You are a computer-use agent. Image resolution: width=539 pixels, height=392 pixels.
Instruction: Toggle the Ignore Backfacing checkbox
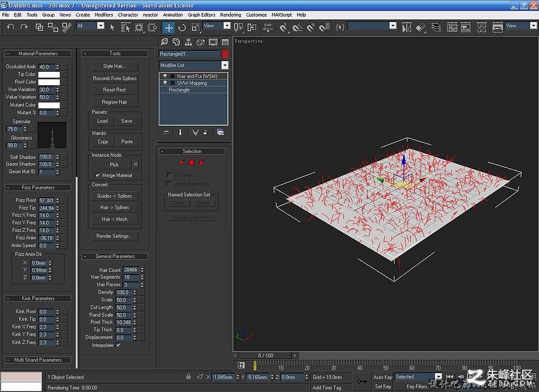[169, 184]
